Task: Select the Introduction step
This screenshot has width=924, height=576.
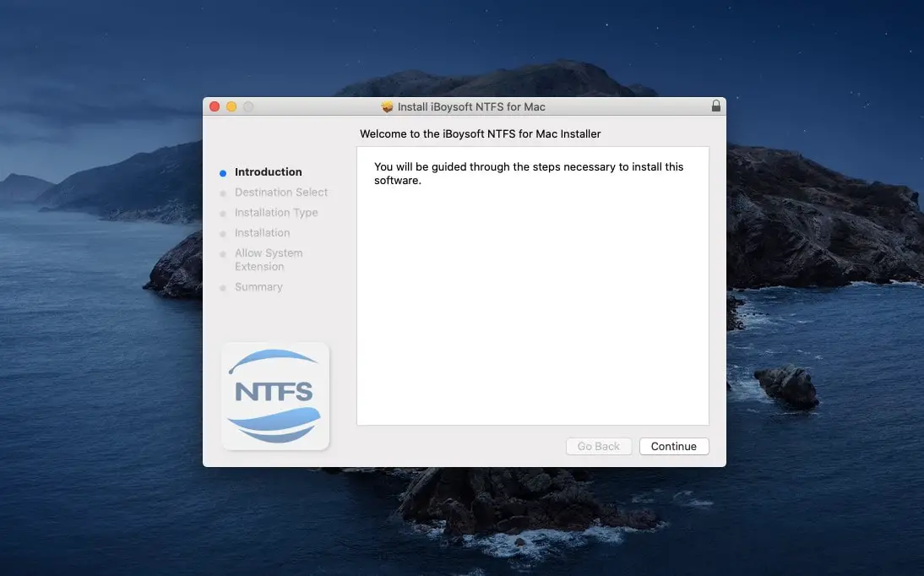Action: coord(268,171)
